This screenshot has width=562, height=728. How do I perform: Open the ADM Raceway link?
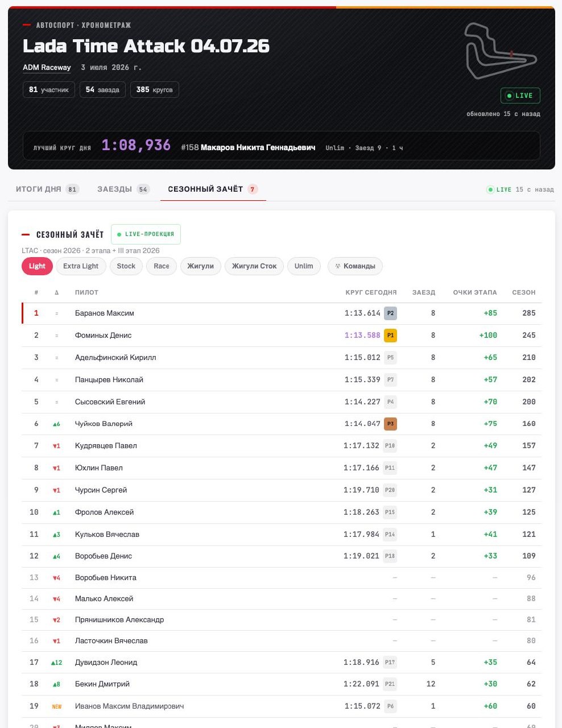coord(47,67)
